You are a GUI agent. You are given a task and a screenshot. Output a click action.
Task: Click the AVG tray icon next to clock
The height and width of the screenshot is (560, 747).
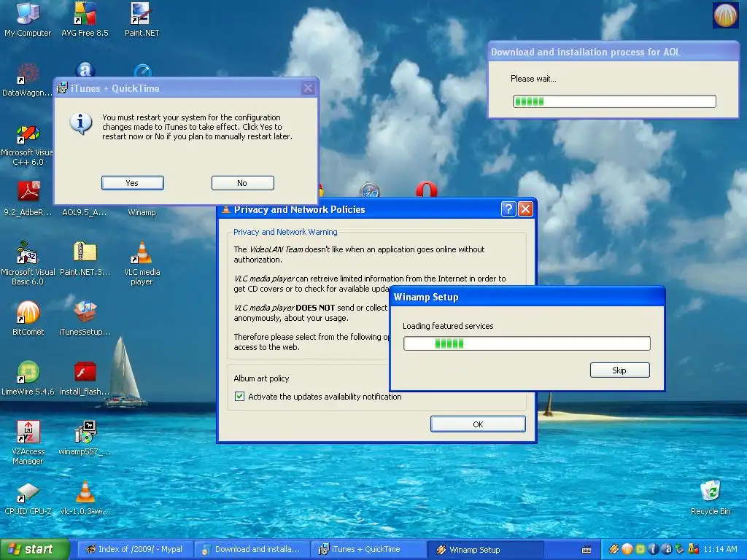[693, 550]
